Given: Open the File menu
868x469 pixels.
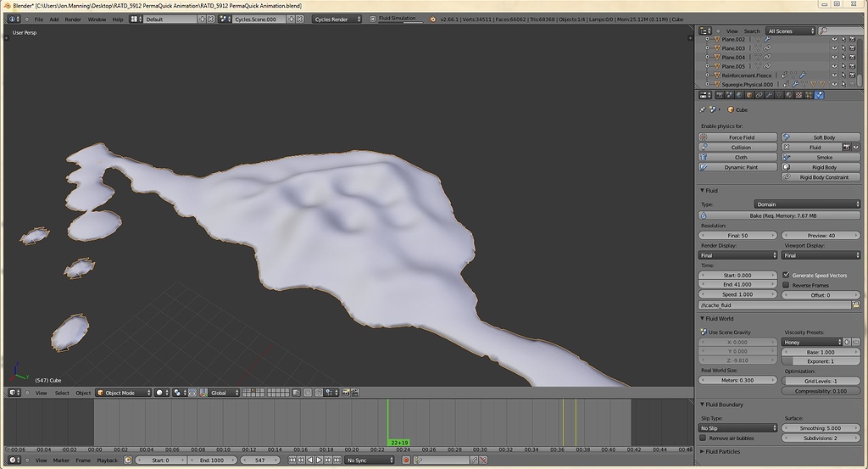Looking at the screenshot, I should coord(39,20).
